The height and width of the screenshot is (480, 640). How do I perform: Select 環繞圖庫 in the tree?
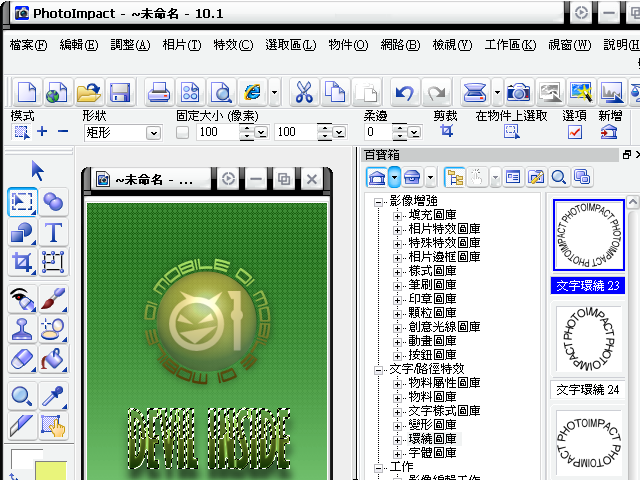pos(433,439)
